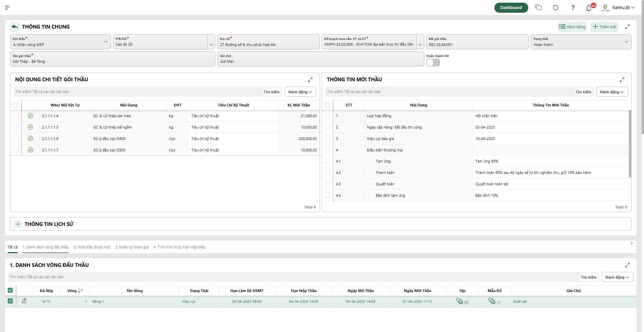644x332 pixels.
Task: Open the hanhu.tb user account dropdown
Action: coord(623,7)
